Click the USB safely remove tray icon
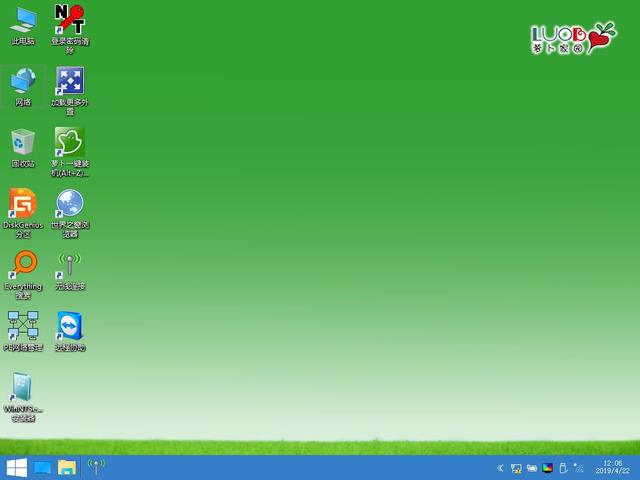This screenshot has height=480, width=640. point(563,468)
